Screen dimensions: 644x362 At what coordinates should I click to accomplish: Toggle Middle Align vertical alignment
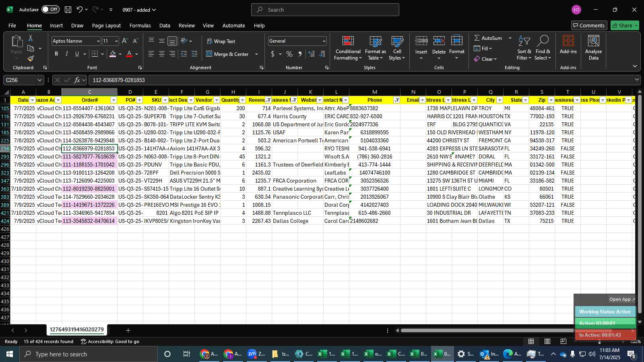pos(162,41)
